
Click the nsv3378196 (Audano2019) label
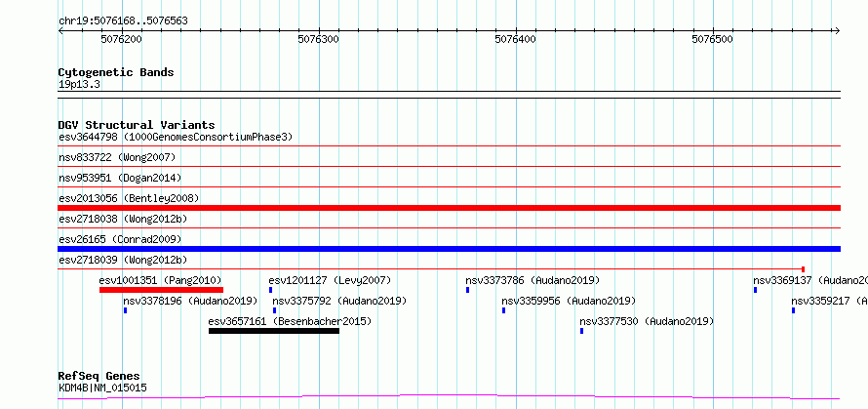click(190, 301)
